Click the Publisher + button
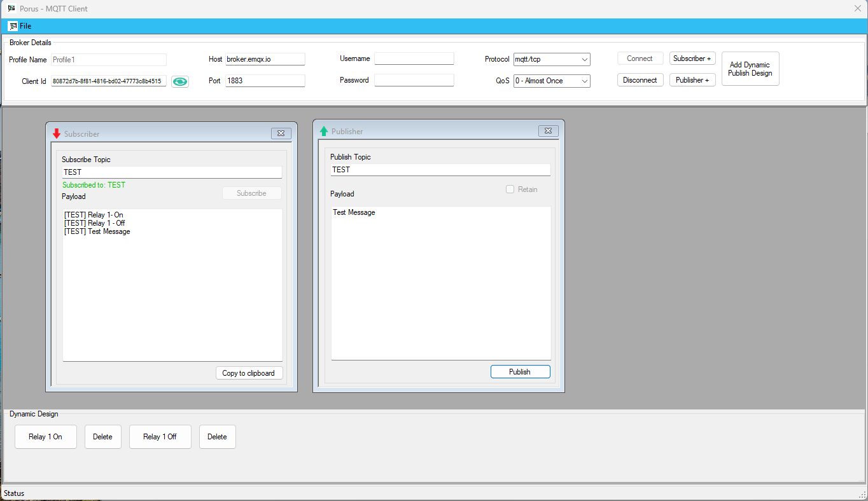The image size is (868, 501). 692,80
